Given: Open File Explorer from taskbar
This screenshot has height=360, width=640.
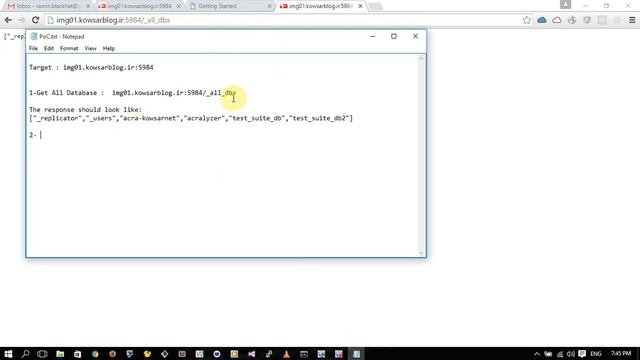Looking at the screenshot, I should 60,354.
